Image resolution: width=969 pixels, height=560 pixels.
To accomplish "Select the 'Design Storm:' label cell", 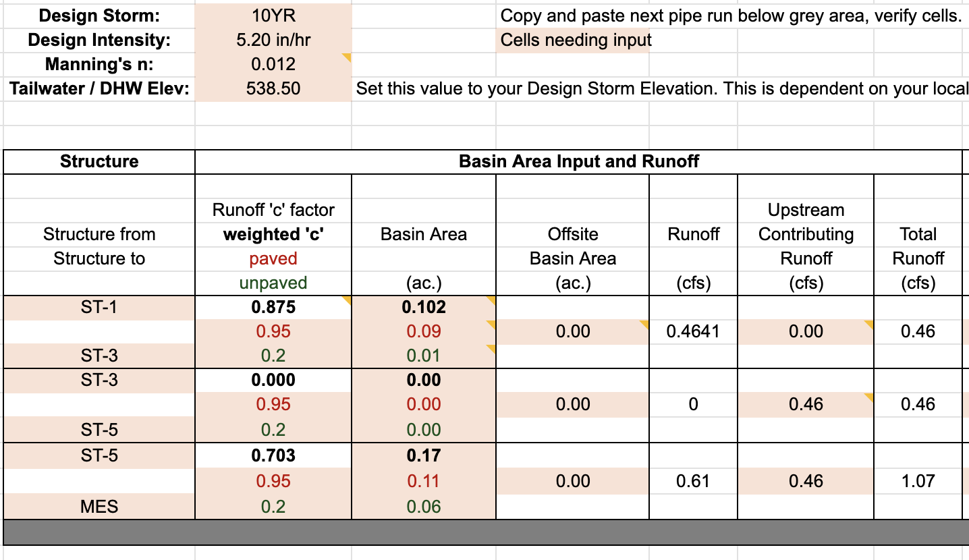I will coord(99,16).
